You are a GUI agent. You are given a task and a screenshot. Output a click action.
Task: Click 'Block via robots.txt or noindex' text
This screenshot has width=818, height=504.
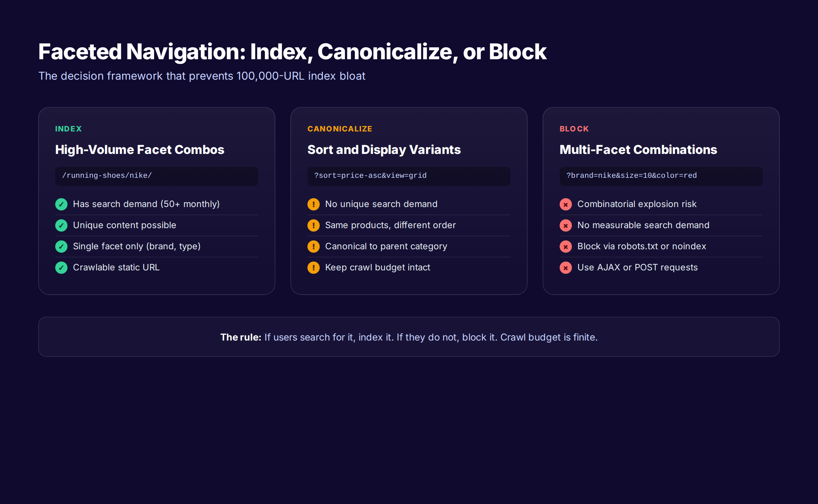point(641,246)
